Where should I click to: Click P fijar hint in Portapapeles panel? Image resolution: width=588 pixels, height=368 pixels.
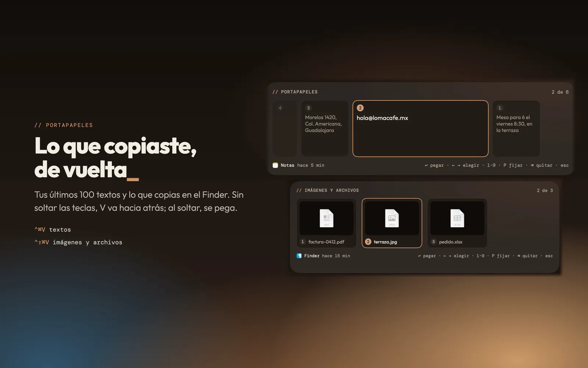[x=513, y=166]
